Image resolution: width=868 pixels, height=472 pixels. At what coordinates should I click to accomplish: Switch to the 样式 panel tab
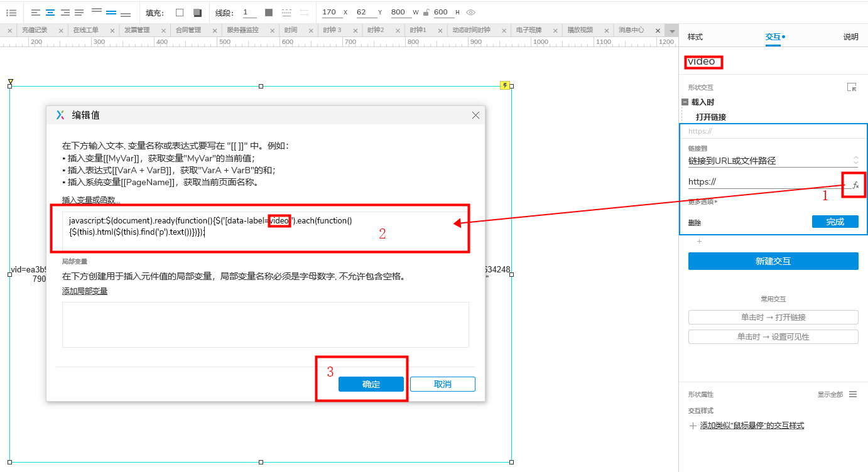pos(694,36)
